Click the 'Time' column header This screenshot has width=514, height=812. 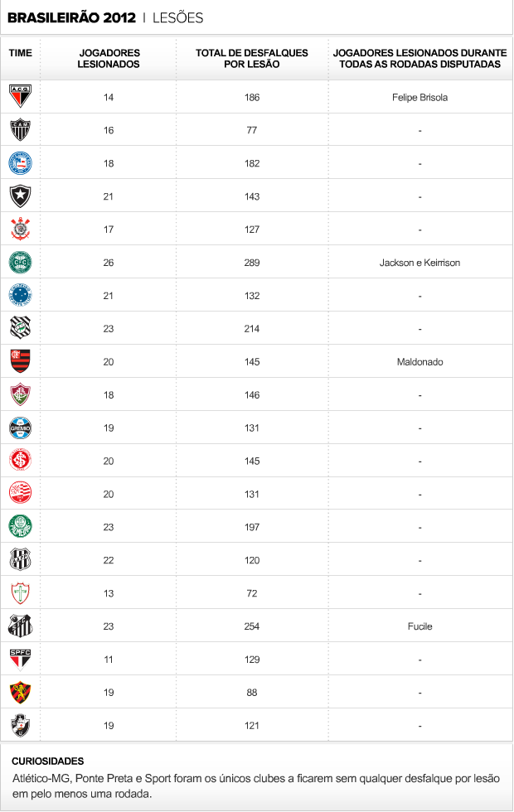click(21, 53)
